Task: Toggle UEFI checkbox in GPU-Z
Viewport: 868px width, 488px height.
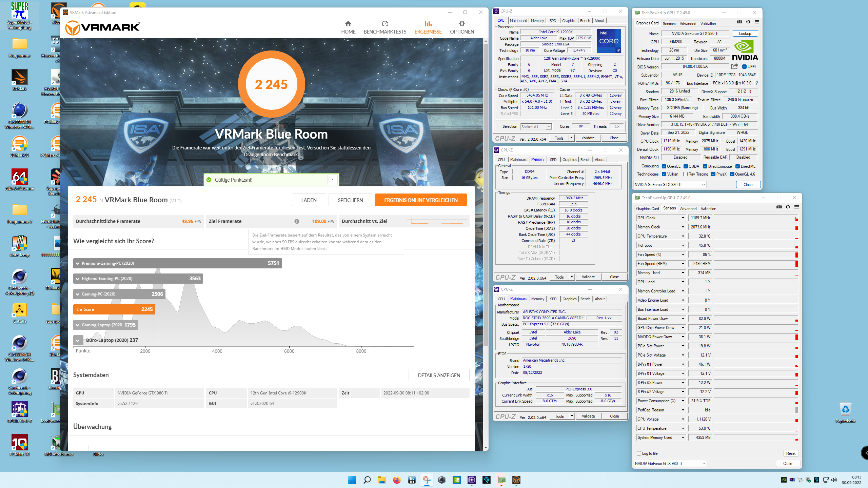Action: point(745,67)
